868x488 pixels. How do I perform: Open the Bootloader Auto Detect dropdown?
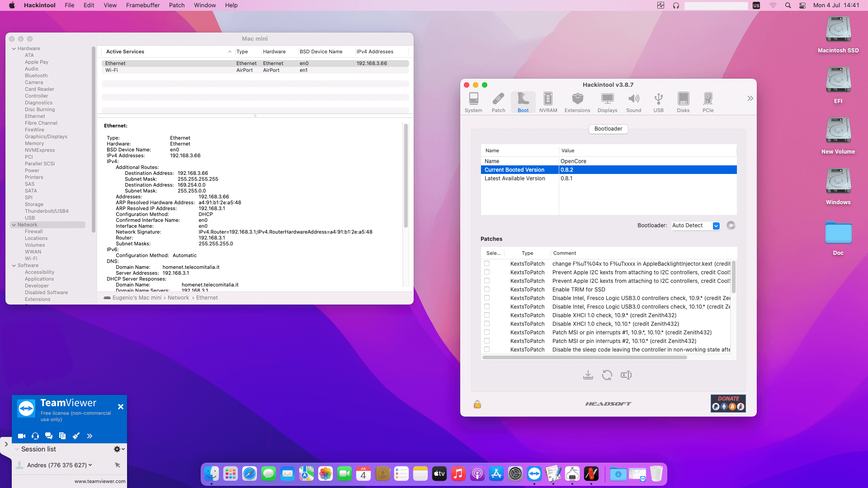coord(696,225)
